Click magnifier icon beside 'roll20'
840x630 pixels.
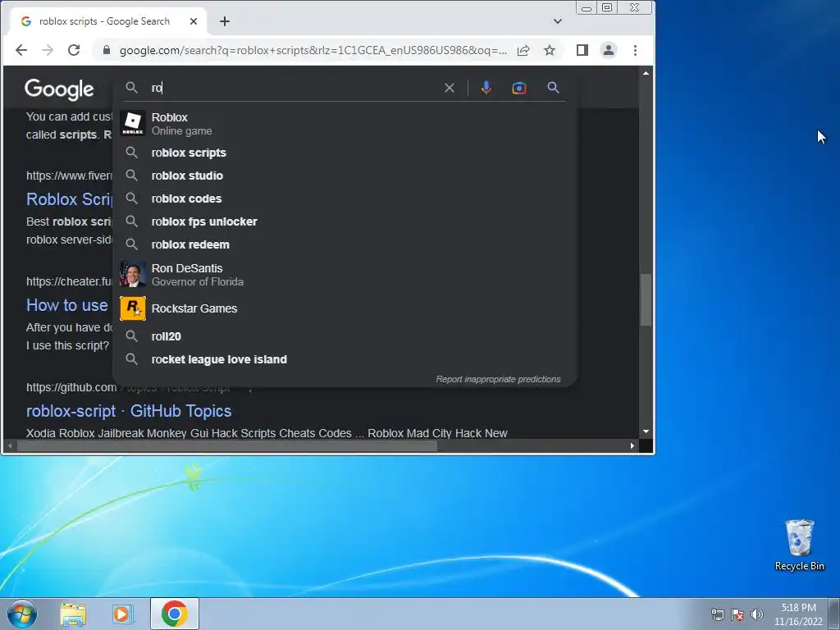point(131,336)
